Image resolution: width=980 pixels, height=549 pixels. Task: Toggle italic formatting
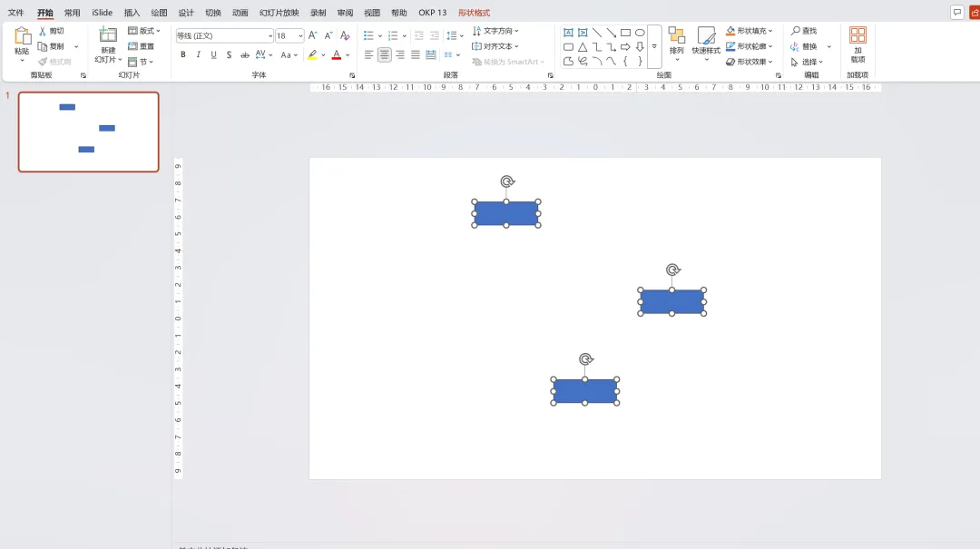click(x=199, y=55)
